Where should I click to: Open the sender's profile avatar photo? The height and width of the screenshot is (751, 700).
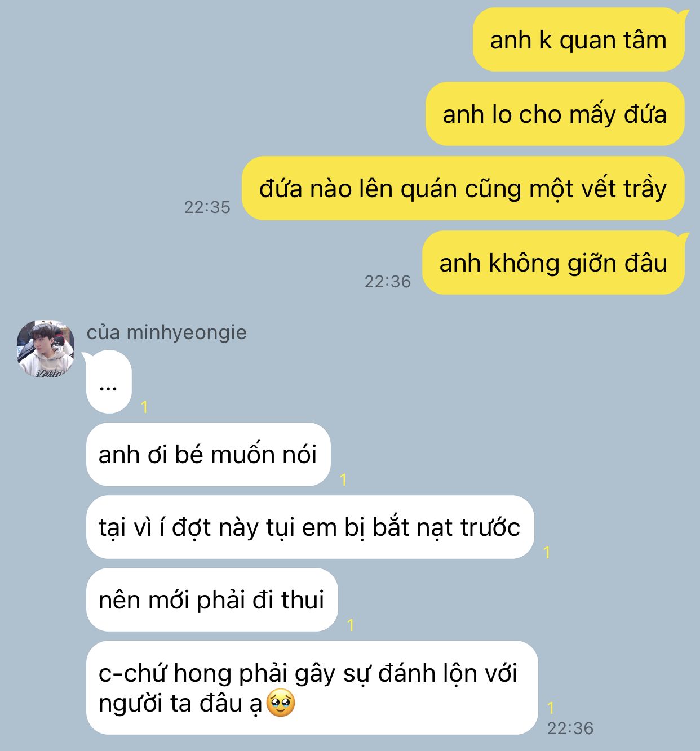pyautogui.click(x=46, y=349)
